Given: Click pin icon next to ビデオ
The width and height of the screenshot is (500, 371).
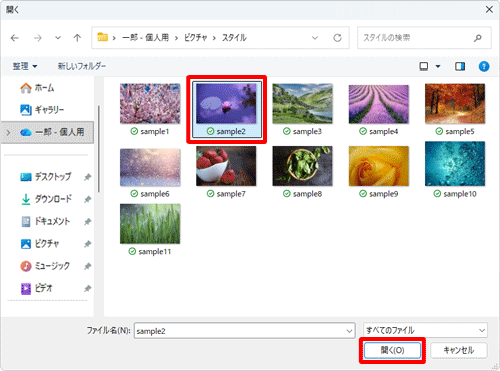Looking at the screenshot, I should (87, 288).
